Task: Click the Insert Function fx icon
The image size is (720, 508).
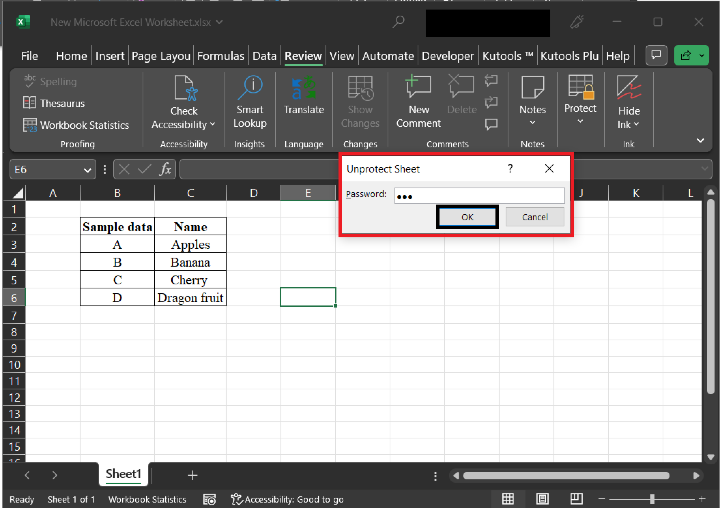Action: click(166, 170)
